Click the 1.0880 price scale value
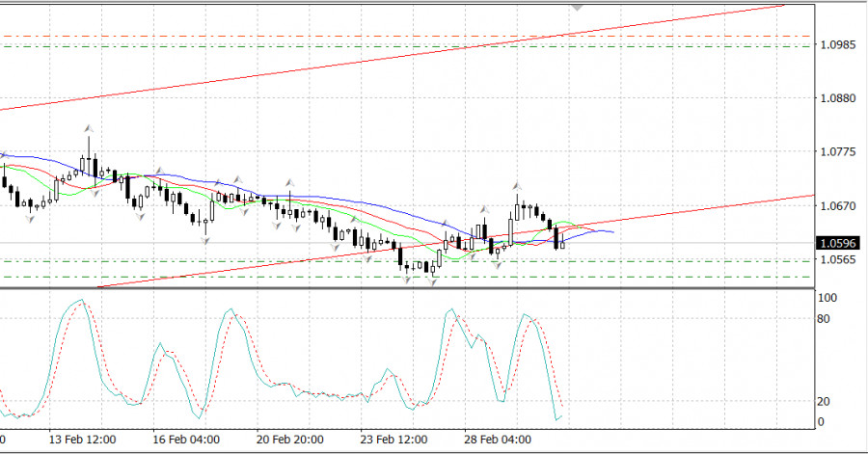 [836, 98]
